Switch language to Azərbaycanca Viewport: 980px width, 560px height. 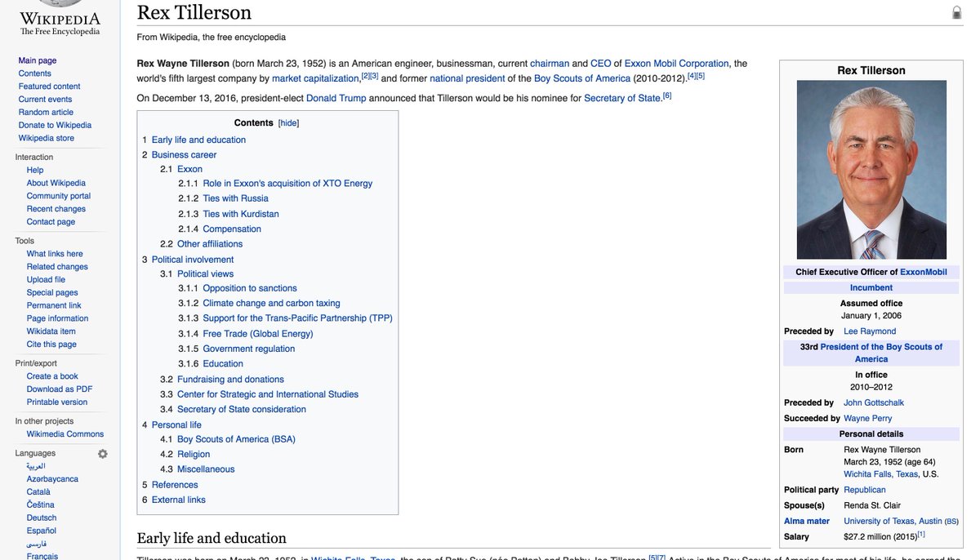click(52, 479)
